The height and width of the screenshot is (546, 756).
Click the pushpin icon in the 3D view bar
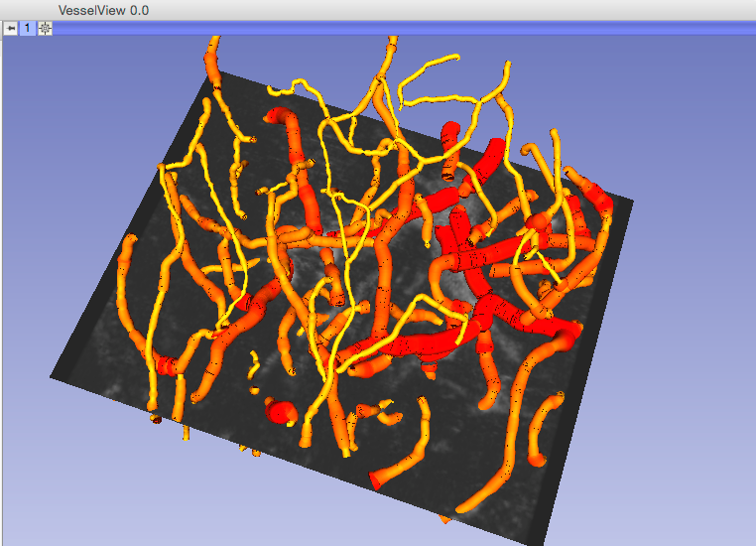point(11,29)
